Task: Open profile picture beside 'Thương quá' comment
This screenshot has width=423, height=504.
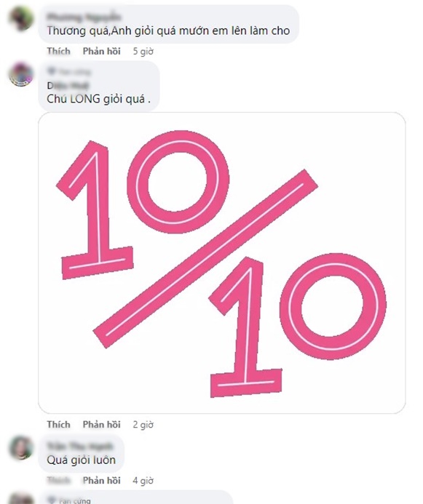Action: (x=21, y=19)
